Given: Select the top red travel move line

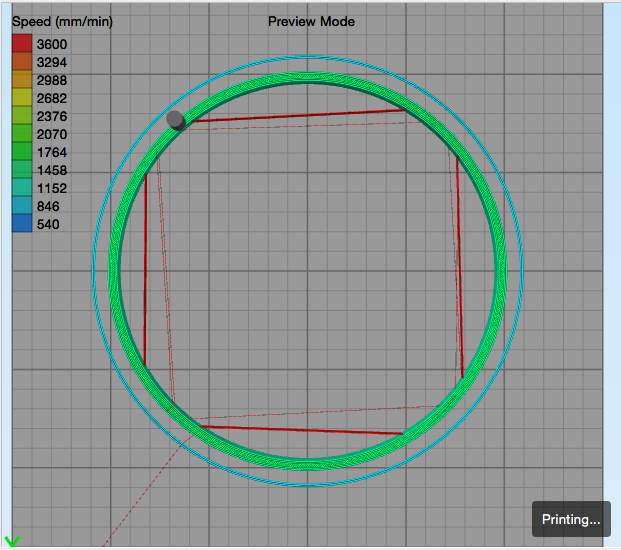Looking at the screenshot, I should point(299,115).
